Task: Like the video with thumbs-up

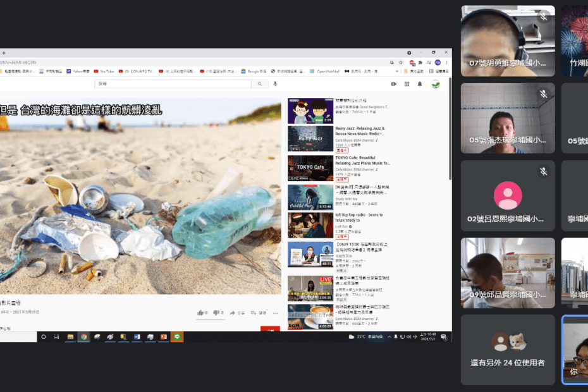Action: click(202, 312)
